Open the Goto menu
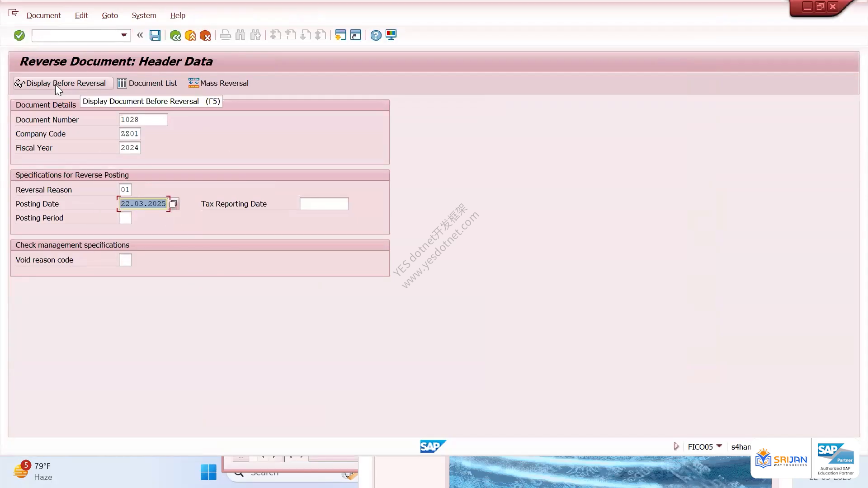 (x=110, y=15)
